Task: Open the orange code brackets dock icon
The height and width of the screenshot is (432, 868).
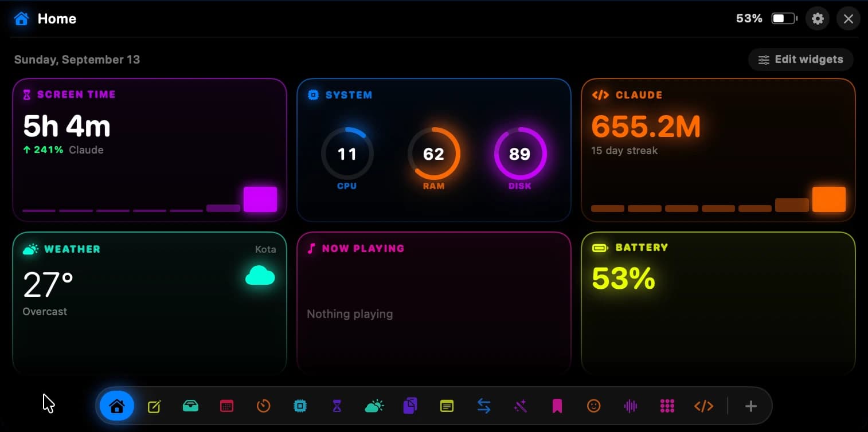Action: click(x=703, y=406)
